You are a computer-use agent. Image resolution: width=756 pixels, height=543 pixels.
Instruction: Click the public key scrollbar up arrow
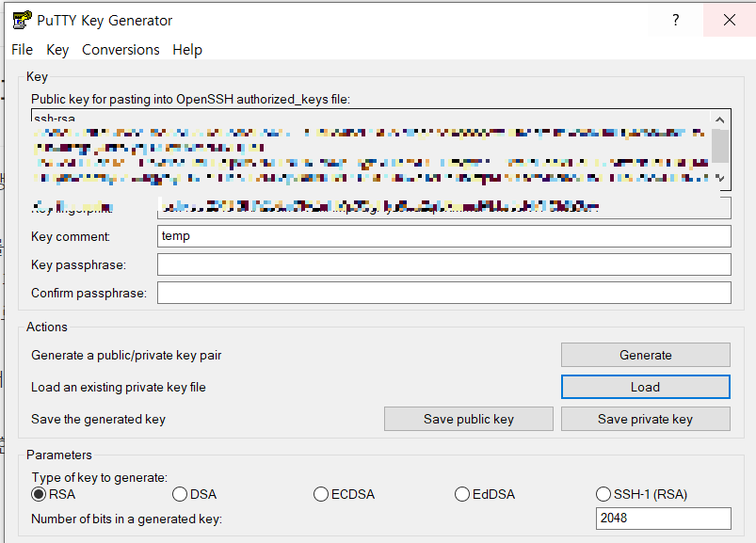click(720, 120)
